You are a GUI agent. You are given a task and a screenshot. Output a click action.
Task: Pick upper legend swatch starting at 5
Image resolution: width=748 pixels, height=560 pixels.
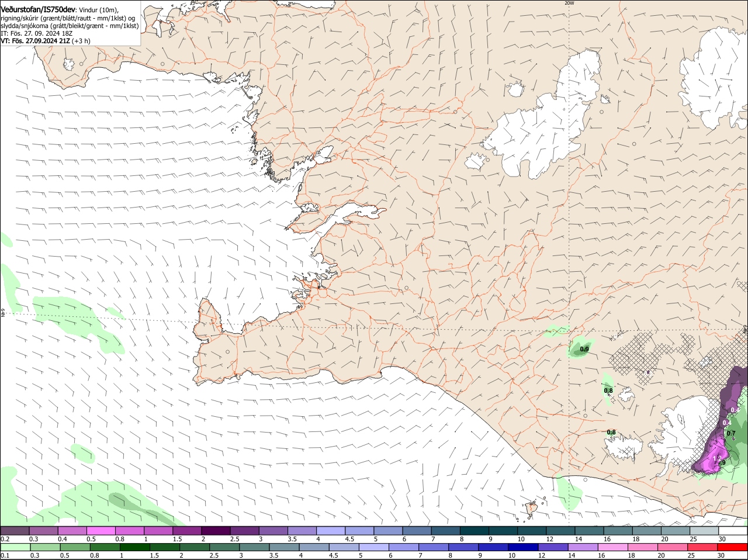click(x=388, y=530)
